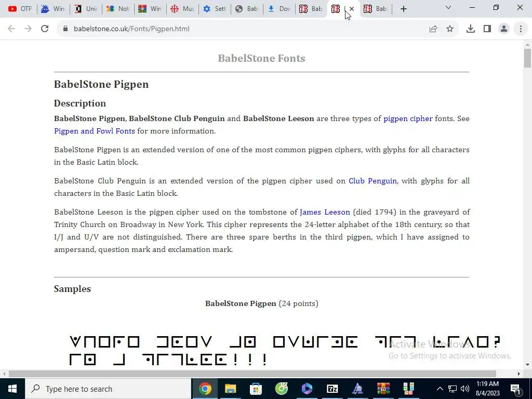532x399 pixels.
Task: Open Microsoft Store from the taskbar
Action: [256, 389]
